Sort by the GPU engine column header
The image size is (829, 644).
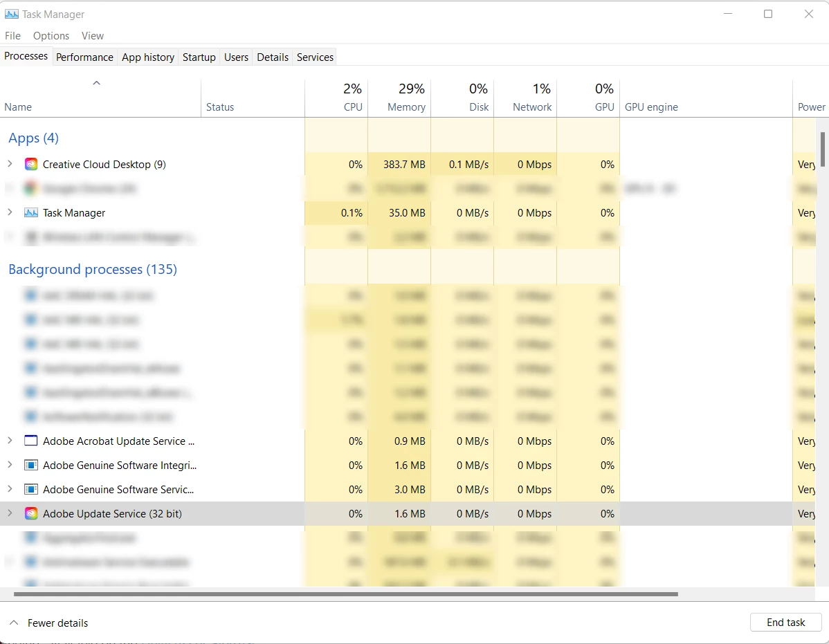706,98
